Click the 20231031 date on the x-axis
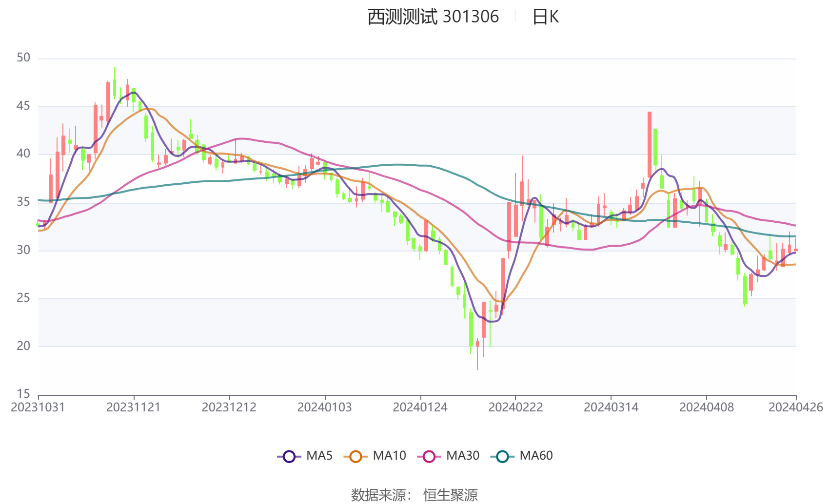This screenshot has height=504, width=829. (38, 407)
